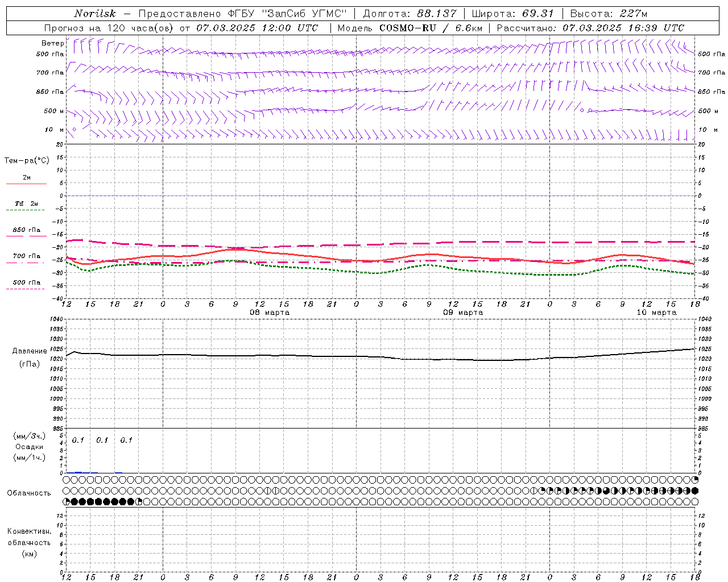Select the 850 гПа legend entry
The image size is (728, 582).
point(26,232)
